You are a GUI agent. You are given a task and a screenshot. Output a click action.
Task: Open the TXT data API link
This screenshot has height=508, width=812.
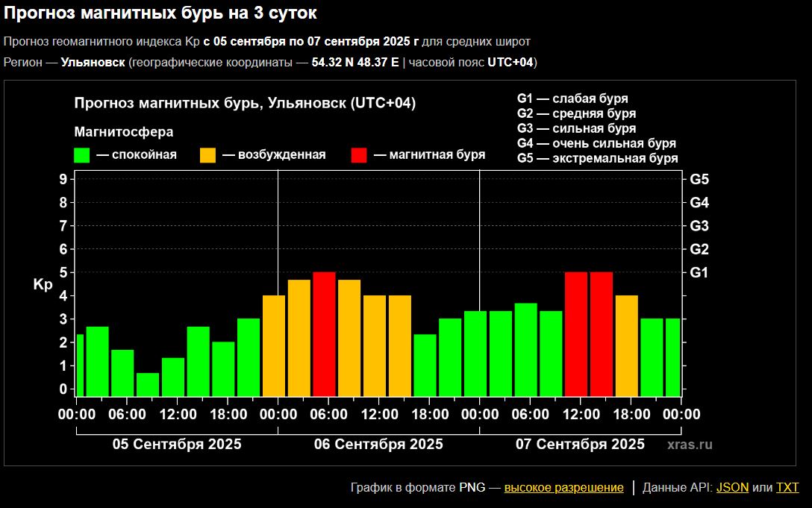coord(787,488)
